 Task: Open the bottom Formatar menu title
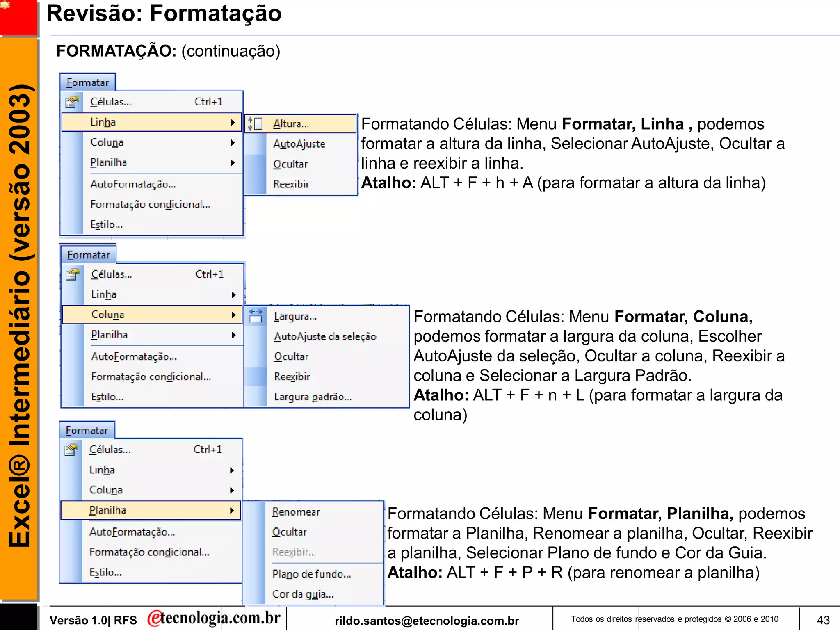tap(87, 430)
